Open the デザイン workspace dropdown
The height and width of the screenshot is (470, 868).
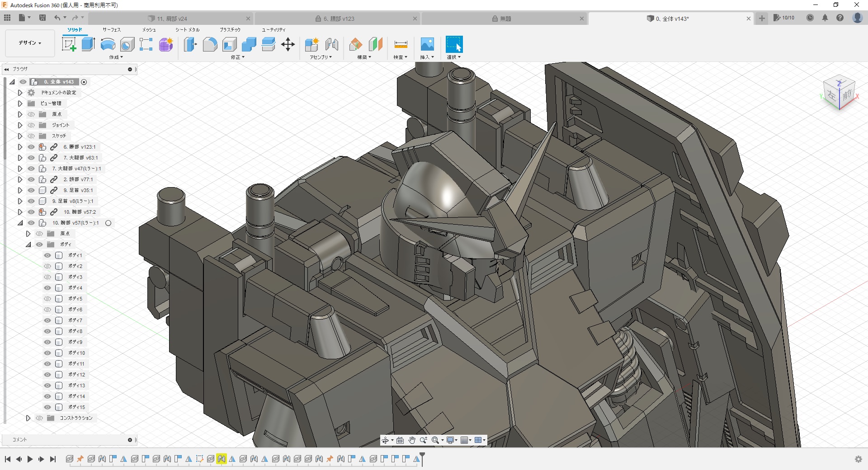coord(30,43)
